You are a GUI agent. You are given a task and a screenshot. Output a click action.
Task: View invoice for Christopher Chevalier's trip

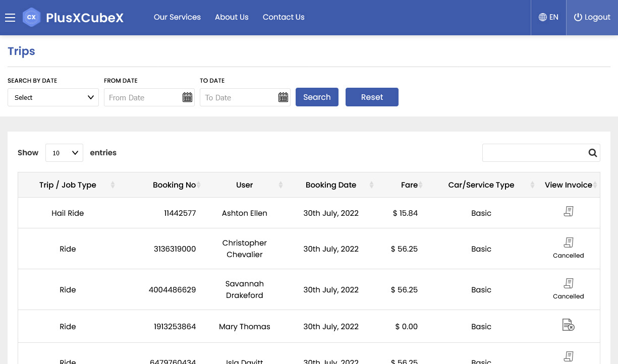[569, 242]
